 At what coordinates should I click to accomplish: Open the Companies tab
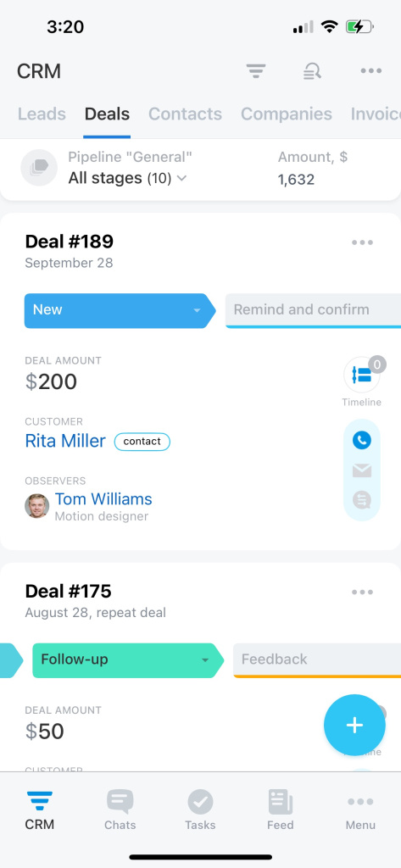pyautogui.click(x=287, y=114)
